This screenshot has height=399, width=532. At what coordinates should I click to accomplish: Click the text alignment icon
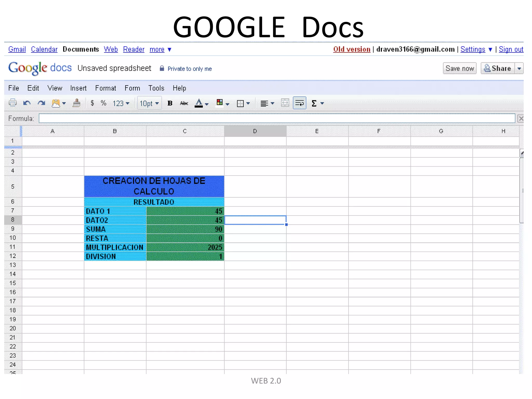pos(264,103)
